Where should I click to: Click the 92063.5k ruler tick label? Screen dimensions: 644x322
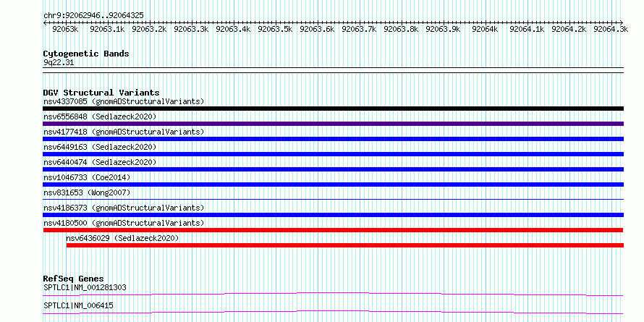point(275,30)
